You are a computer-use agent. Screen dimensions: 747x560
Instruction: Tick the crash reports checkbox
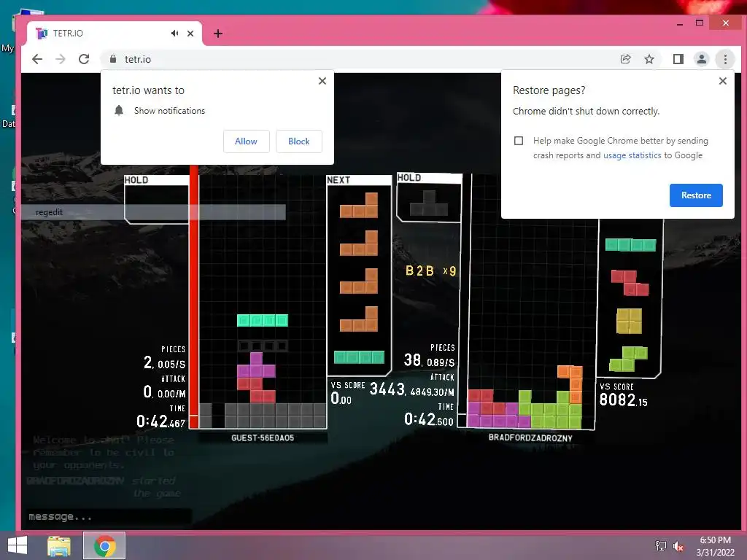click(x=519, y=141)
